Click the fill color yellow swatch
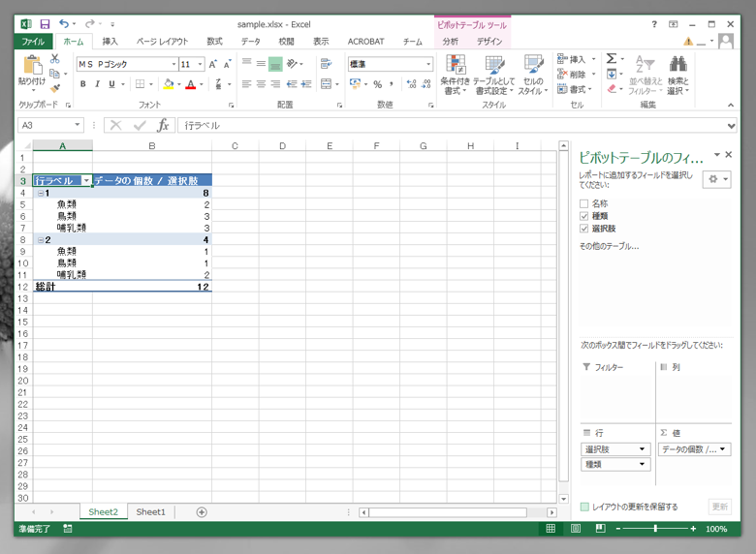The height and width of the screenshot is (554, 756). (x=169, y=85)
